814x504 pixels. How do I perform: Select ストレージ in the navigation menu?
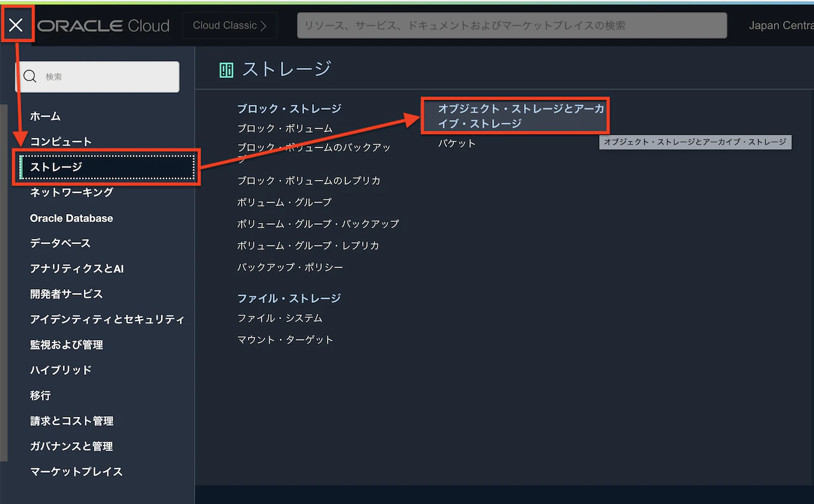point(107,167)
